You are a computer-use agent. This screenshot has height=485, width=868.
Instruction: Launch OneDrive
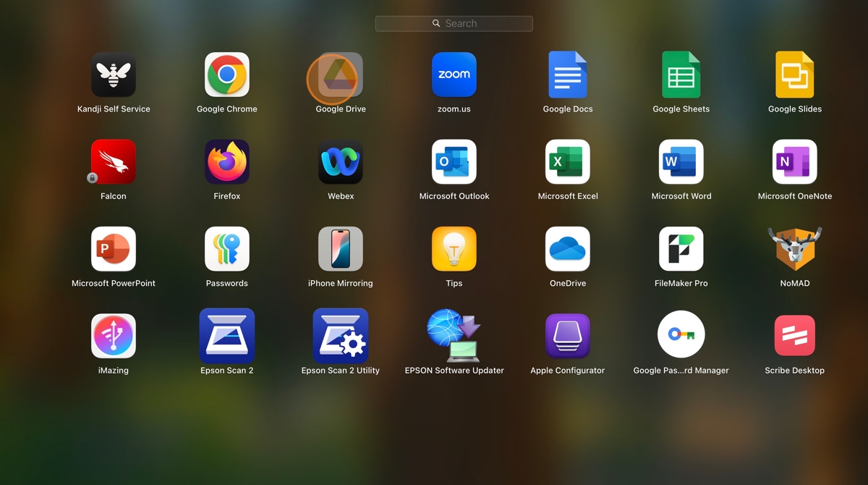point(568,249)
